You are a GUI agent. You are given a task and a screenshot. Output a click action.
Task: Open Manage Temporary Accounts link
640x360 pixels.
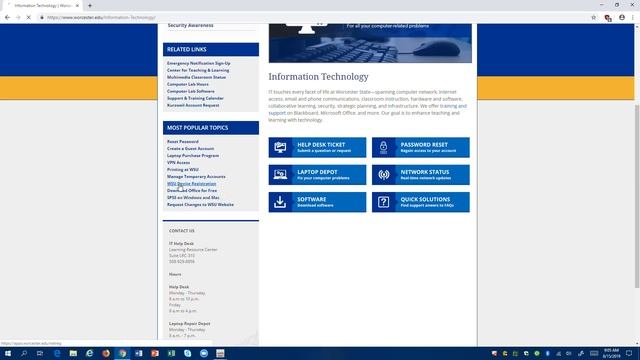tap(196, 176)
